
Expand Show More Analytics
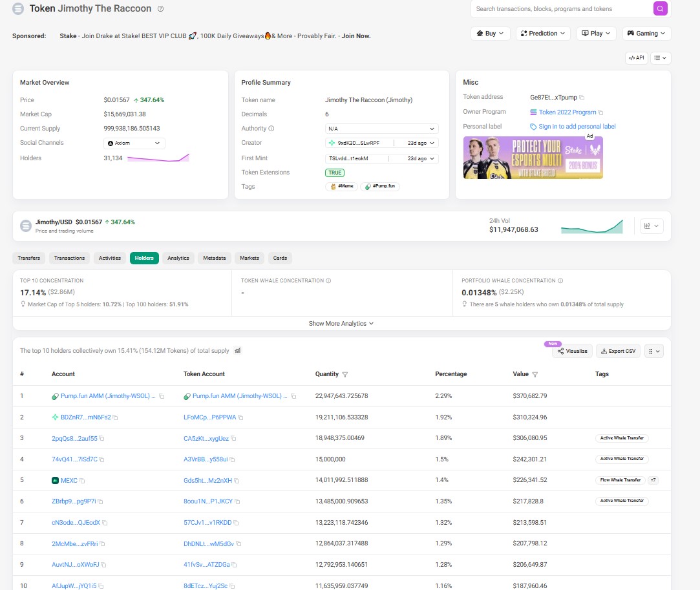point(341,324)
